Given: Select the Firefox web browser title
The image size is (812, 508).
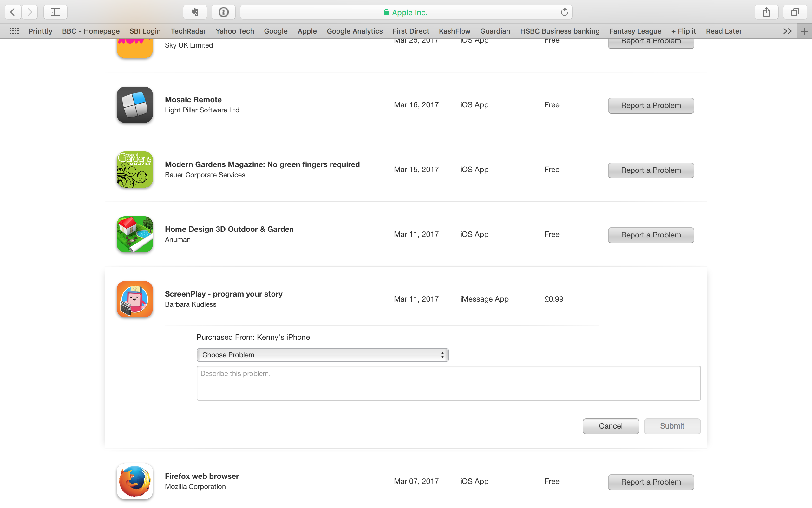Looking at the screenshot, I should pyautogui.click(x=202, y=476).
